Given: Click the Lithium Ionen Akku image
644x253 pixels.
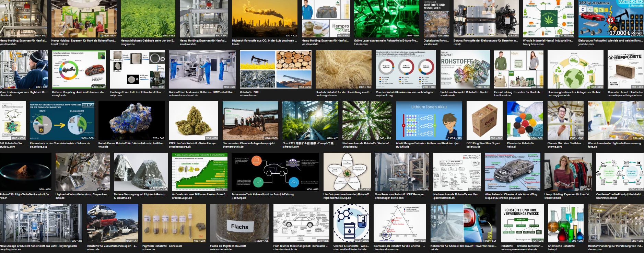Looking at the screenshot, I should pyautogui.click(x=429, y=121).
